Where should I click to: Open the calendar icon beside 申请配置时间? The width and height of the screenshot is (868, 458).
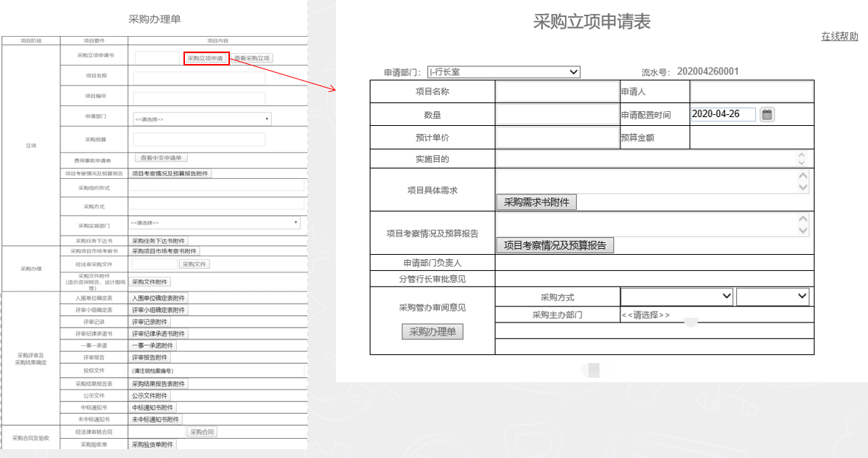(x=766, y=114)
